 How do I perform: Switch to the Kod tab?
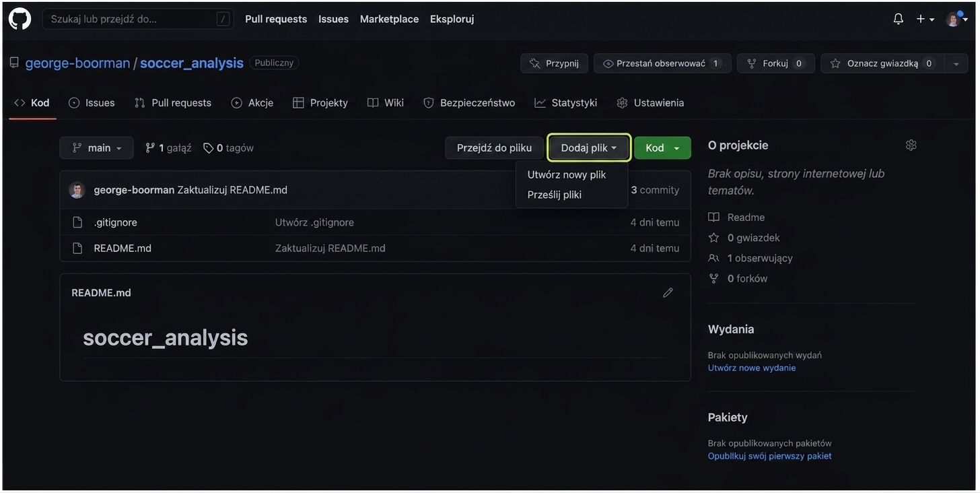click(x=32, y=102)
